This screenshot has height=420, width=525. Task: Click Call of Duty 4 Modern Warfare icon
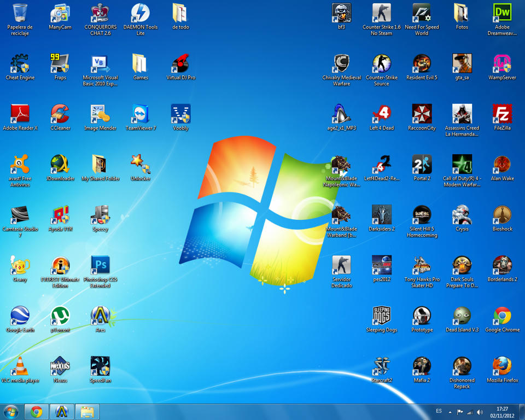click(x=462, y=165)
